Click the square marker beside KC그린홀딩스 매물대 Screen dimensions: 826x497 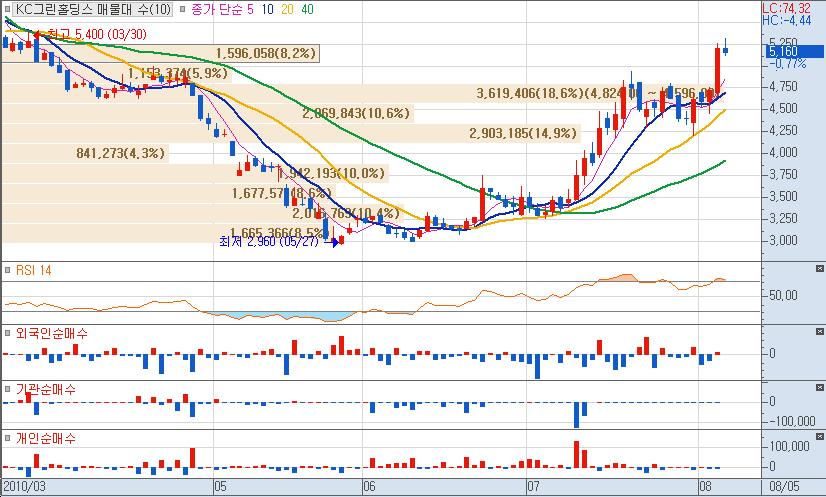pos(7,9)
